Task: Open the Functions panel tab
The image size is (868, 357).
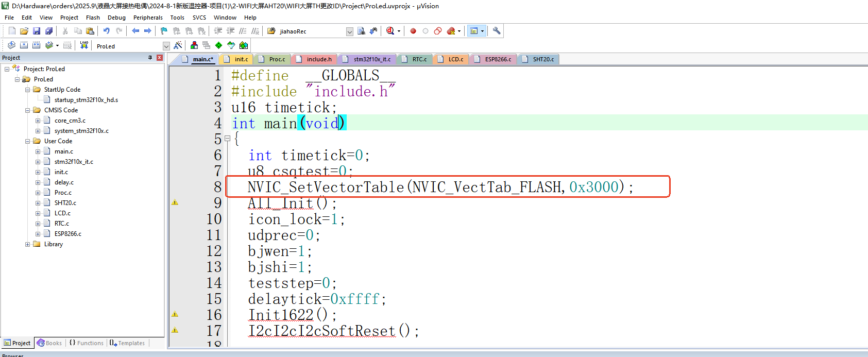Action: [86, 343]
